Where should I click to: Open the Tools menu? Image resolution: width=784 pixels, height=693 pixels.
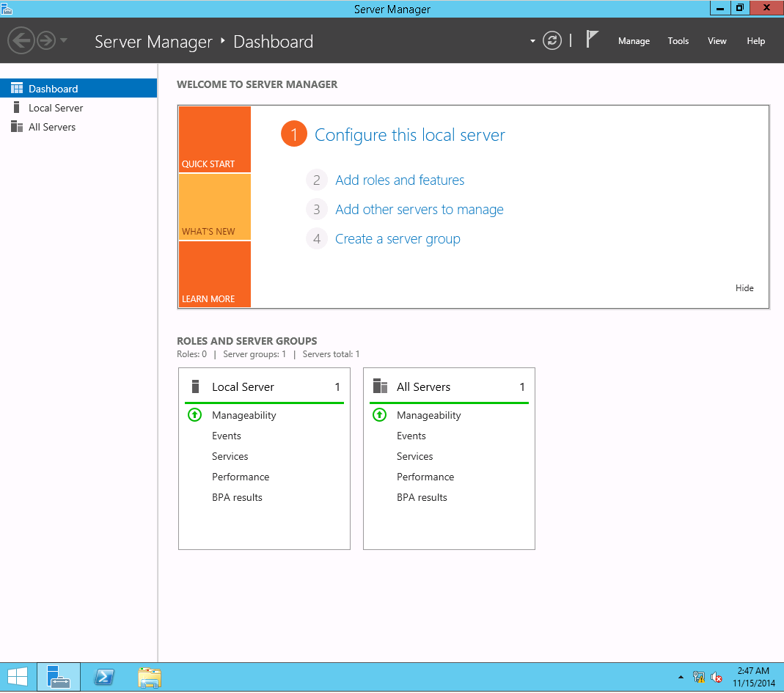coord(678,41)
